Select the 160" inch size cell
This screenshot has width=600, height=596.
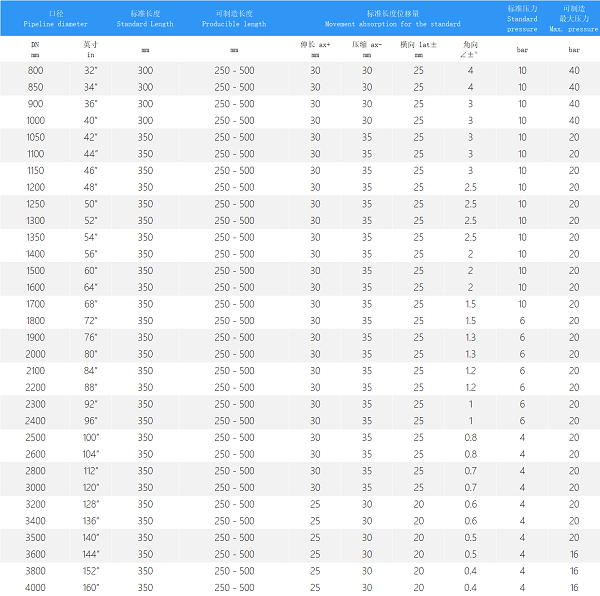tap(91, 588)
